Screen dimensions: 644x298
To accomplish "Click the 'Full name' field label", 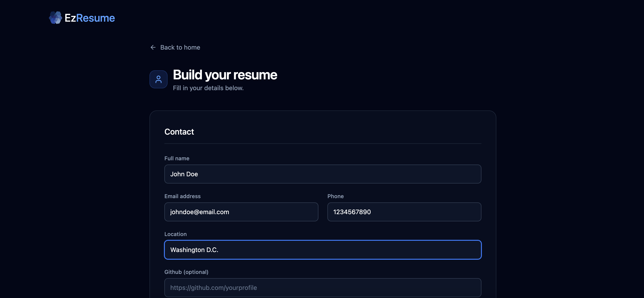I will point(177,158).
